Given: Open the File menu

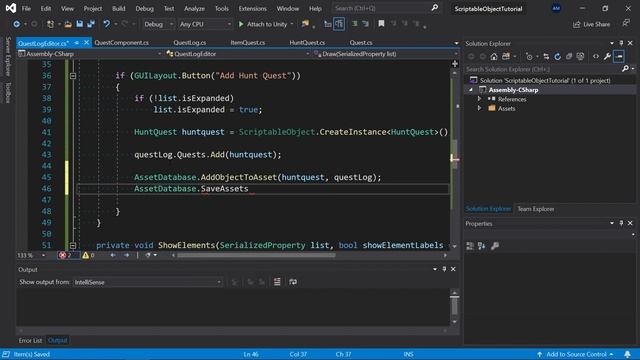Looking at the screenshot, I should [x=26, y=8].
